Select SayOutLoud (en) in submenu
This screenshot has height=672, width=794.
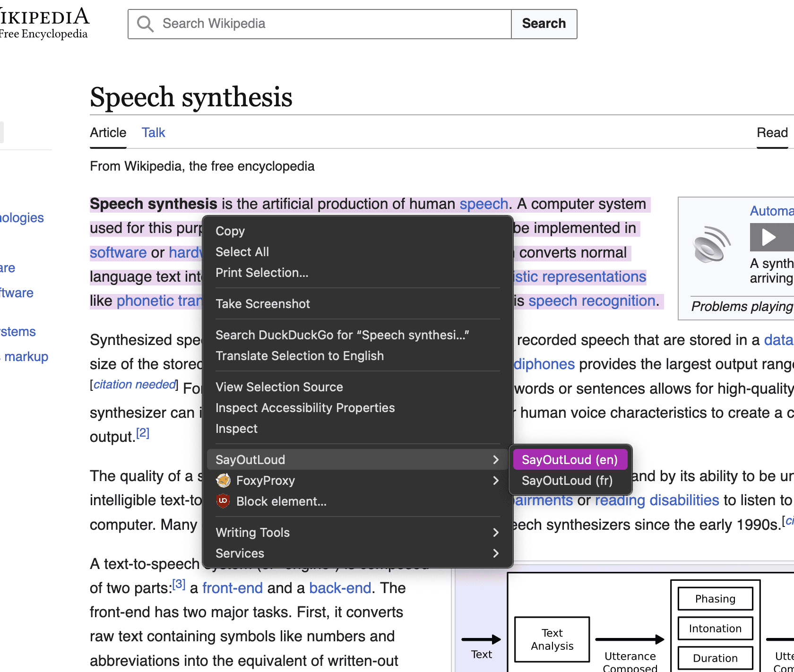570,460
